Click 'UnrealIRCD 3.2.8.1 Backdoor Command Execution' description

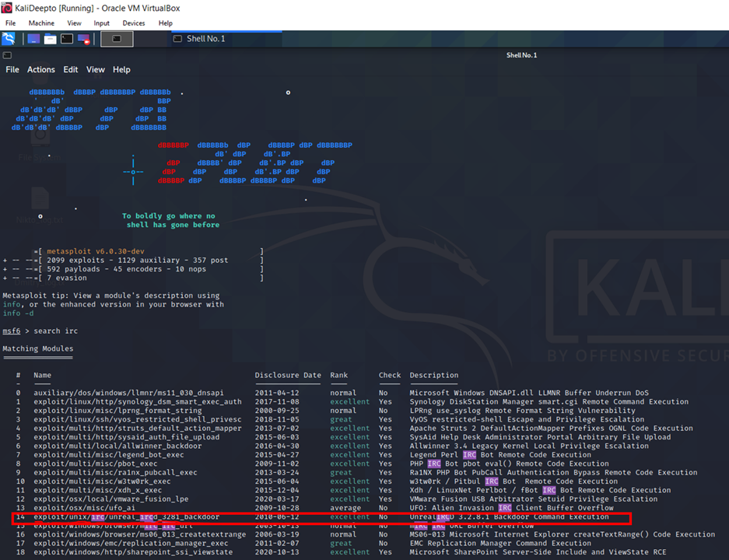coord(509,516)
